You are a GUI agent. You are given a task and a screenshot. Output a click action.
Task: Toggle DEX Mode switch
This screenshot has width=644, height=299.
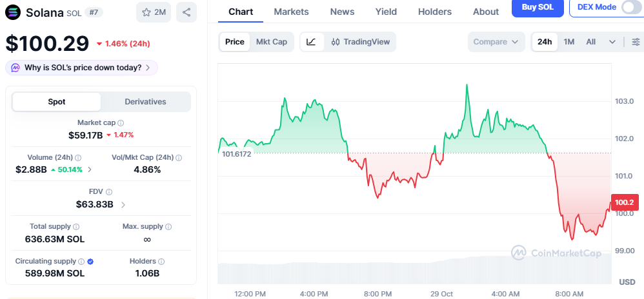630,7
